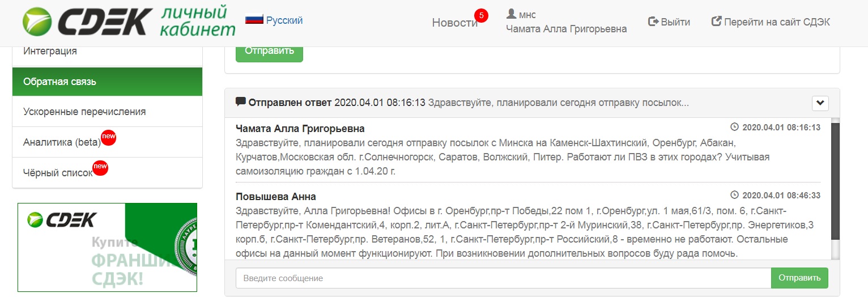The image size is (868, 297).
Task: Go to Аналитика (beta) section
Action: coord(62,142)
